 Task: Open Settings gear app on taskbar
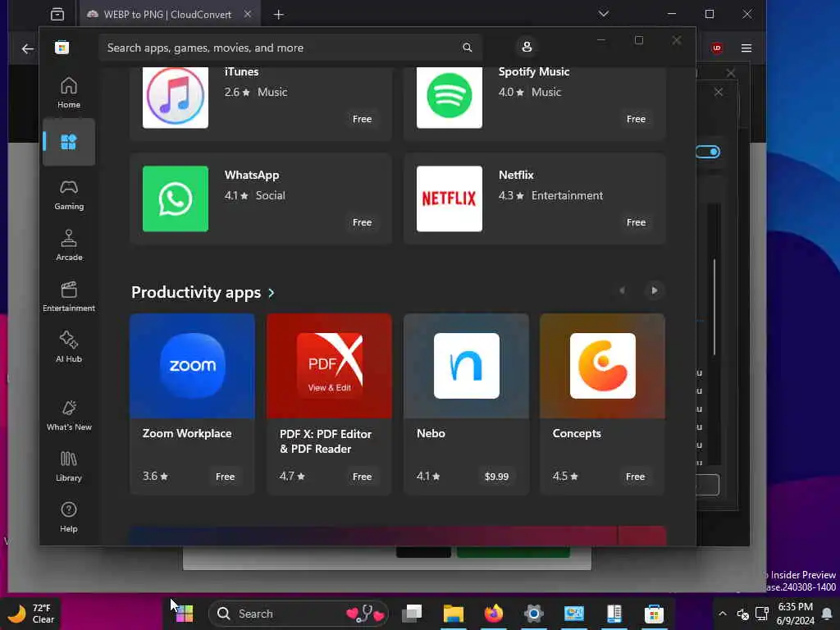[533, 614]
